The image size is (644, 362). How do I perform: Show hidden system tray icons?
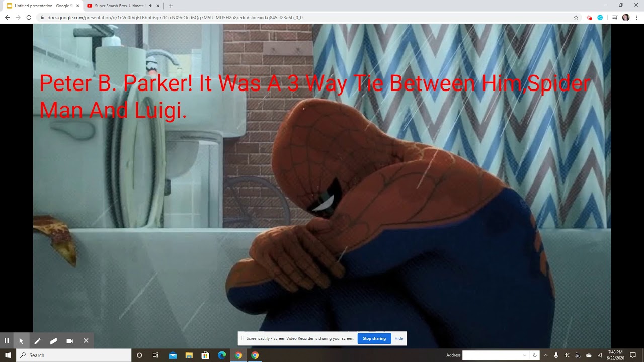tap(545, 355)
